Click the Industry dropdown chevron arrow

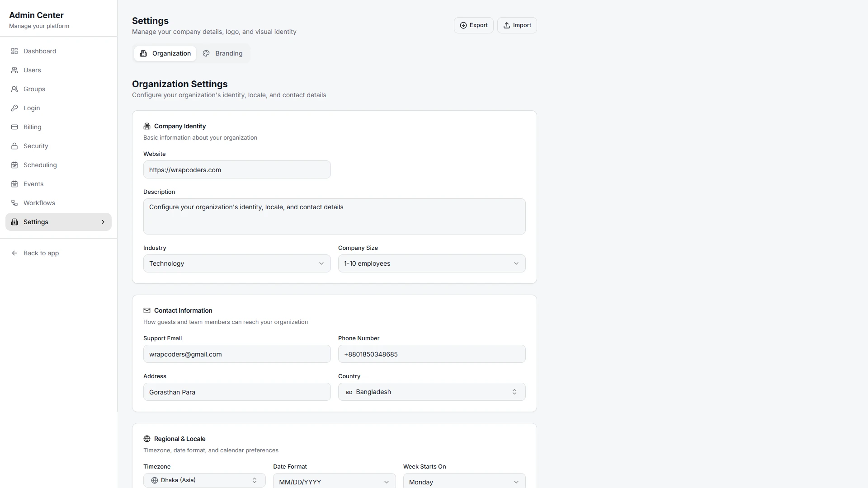coord(321,263)
